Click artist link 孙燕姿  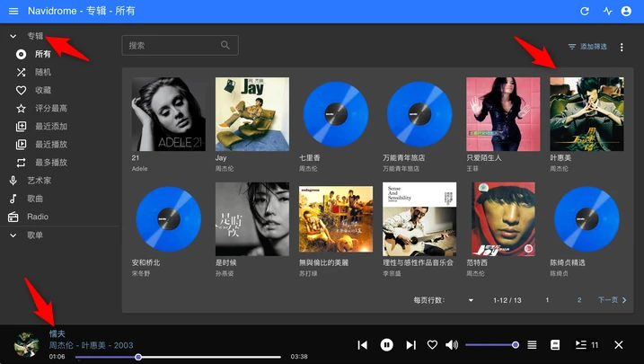pyautogui.click(x=225, y=273)
